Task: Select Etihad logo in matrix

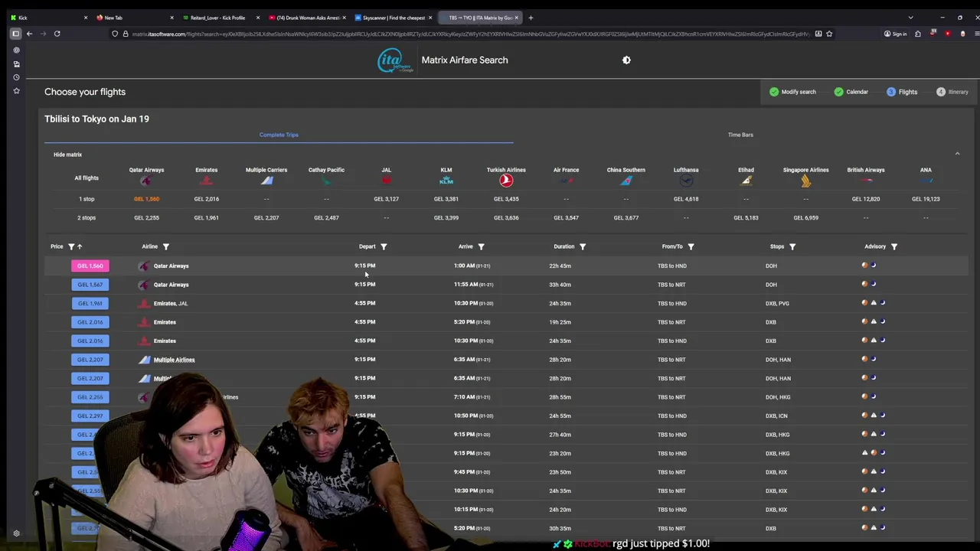Action: 746,181
